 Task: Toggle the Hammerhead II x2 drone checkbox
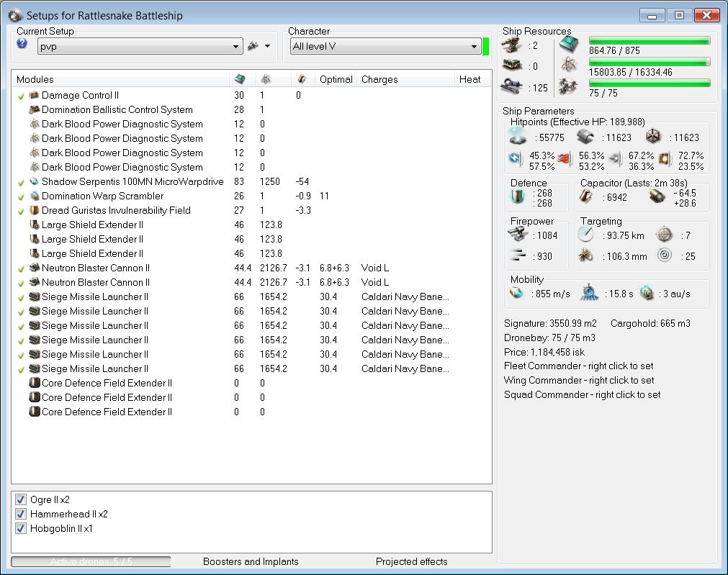[x=20, y=514]
